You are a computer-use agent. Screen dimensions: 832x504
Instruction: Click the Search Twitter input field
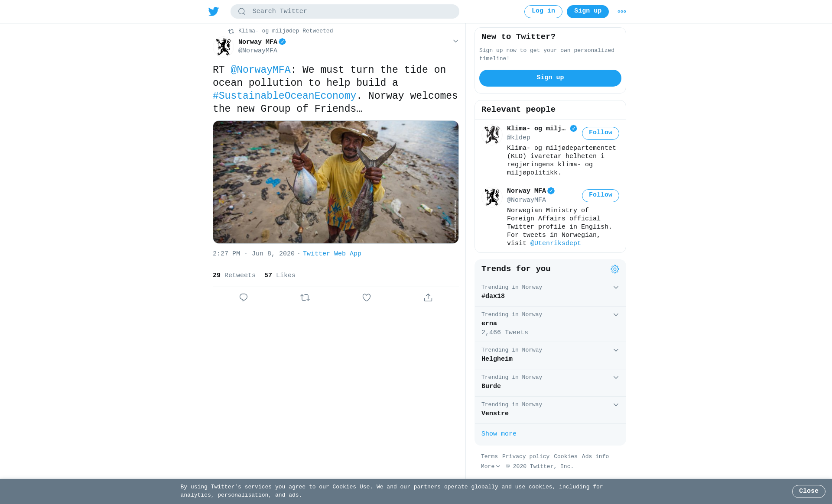click(x=351, y=12)
